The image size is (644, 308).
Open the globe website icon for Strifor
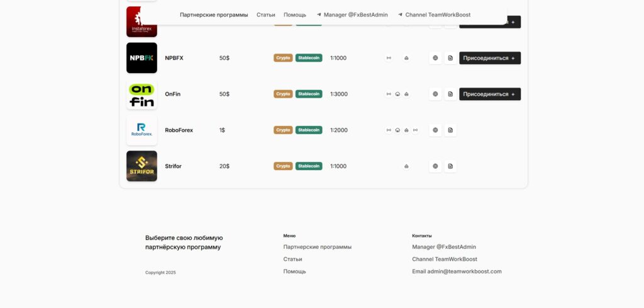coord(435,166)
